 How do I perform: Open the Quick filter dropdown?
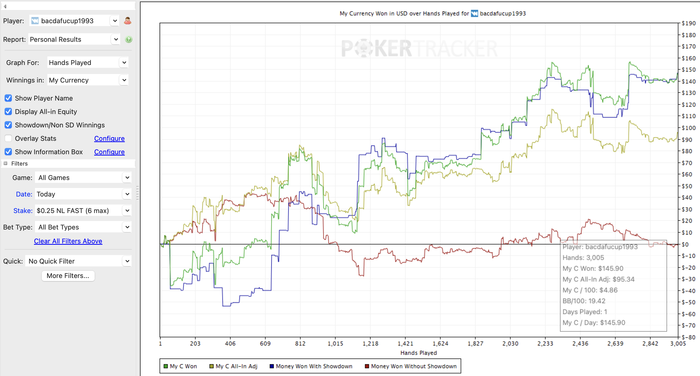(x=79, y=261)
